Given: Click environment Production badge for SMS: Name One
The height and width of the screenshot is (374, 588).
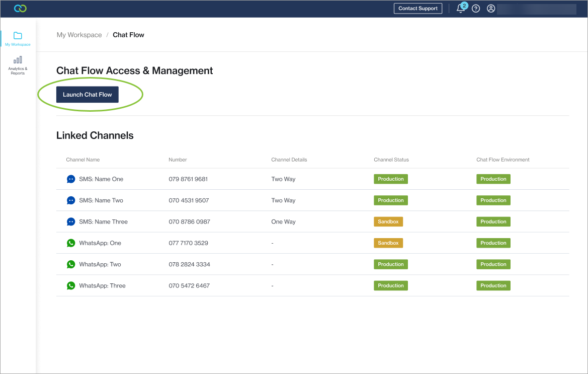Looking at the screenshot, I should tap(493, 179).
